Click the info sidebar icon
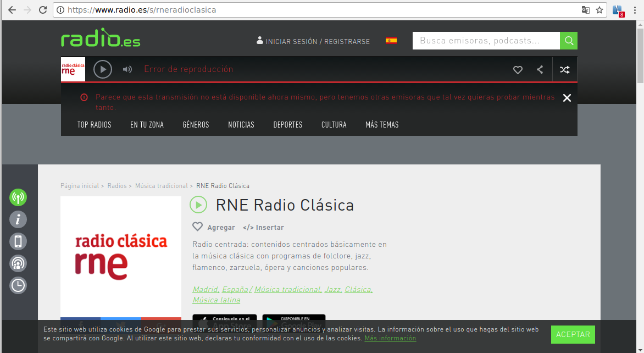 [x=18, y=219]
